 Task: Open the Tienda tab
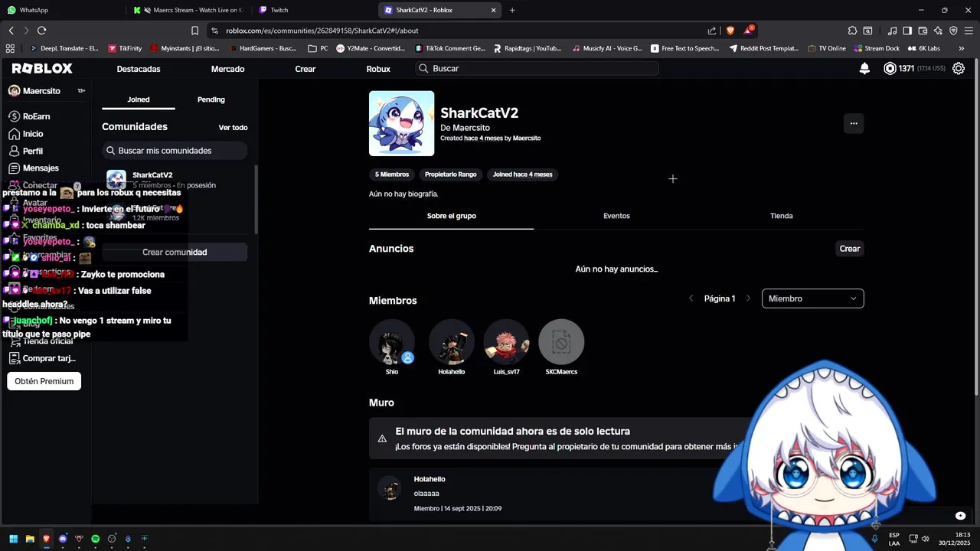(782, 216)
